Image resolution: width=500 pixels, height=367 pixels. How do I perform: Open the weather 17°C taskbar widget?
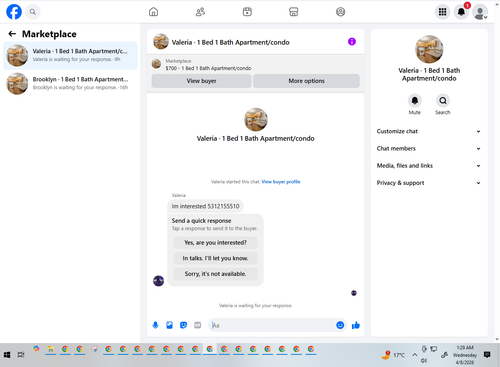click(393, 355)
